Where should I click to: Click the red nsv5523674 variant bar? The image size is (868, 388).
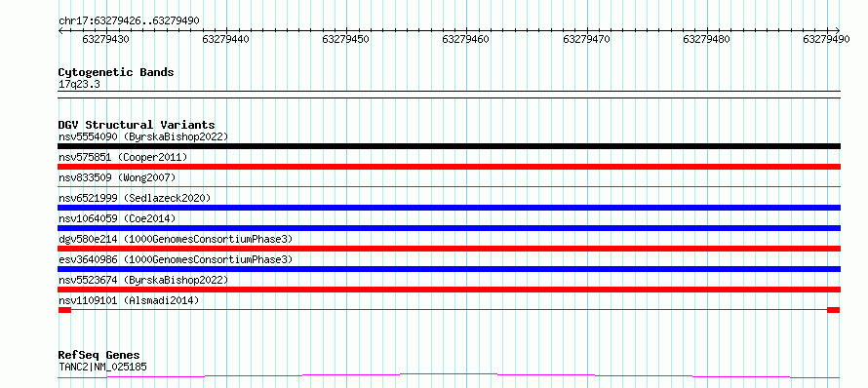click(x=449, y=290)
